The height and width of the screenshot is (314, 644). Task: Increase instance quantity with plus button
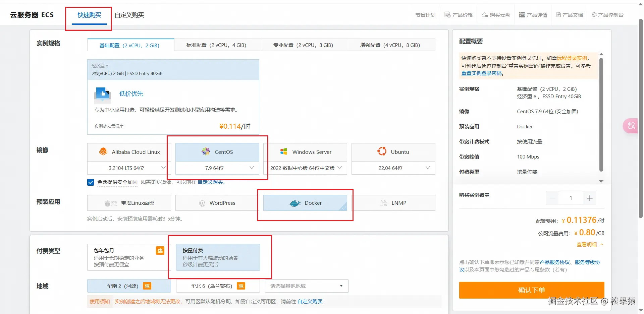[x=590, y=198]
